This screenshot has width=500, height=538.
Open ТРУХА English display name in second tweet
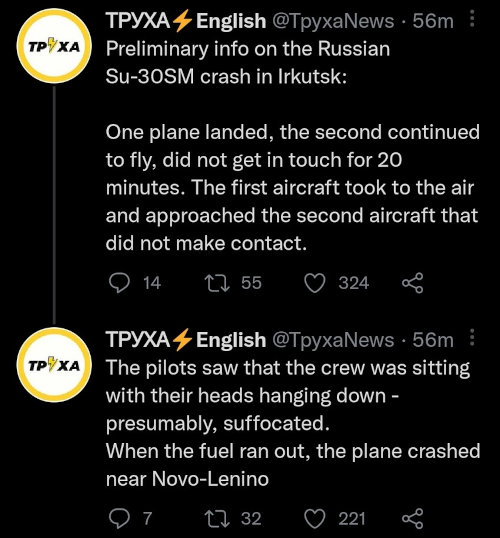(x=186, y=340)
